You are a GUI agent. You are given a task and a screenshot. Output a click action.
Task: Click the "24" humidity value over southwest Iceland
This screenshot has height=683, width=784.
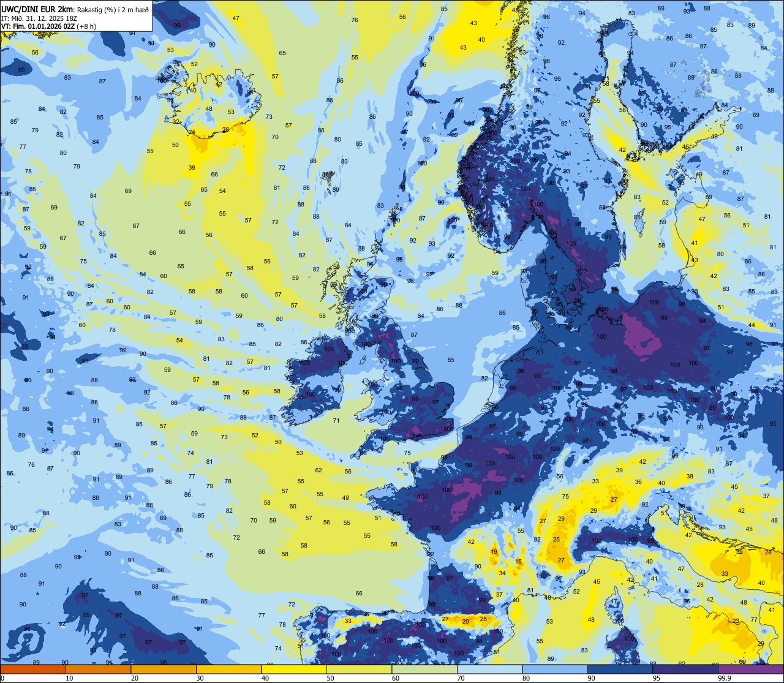pyautogui.click(x=192, y=132)
